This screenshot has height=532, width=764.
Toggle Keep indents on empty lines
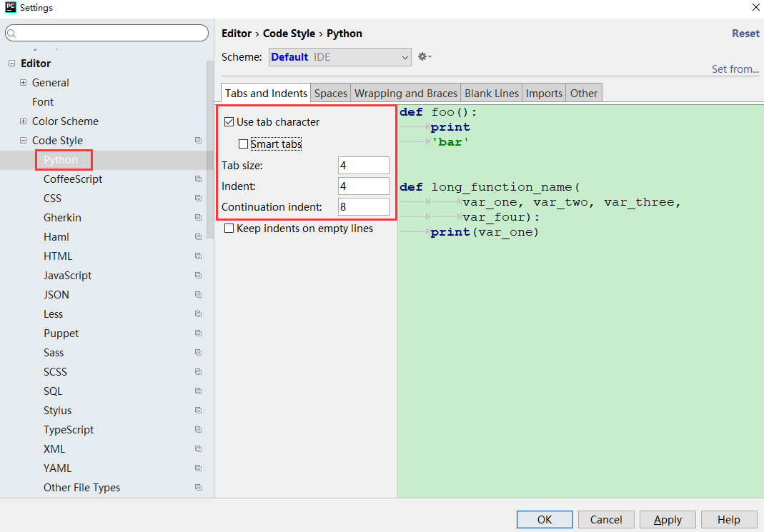pos(229,229)
